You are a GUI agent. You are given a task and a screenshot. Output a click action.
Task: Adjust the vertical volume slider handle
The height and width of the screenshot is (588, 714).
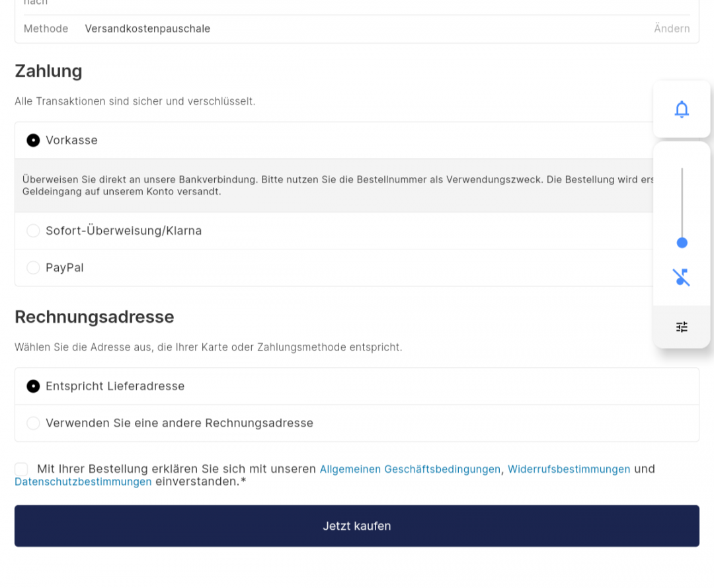point(682,243)
